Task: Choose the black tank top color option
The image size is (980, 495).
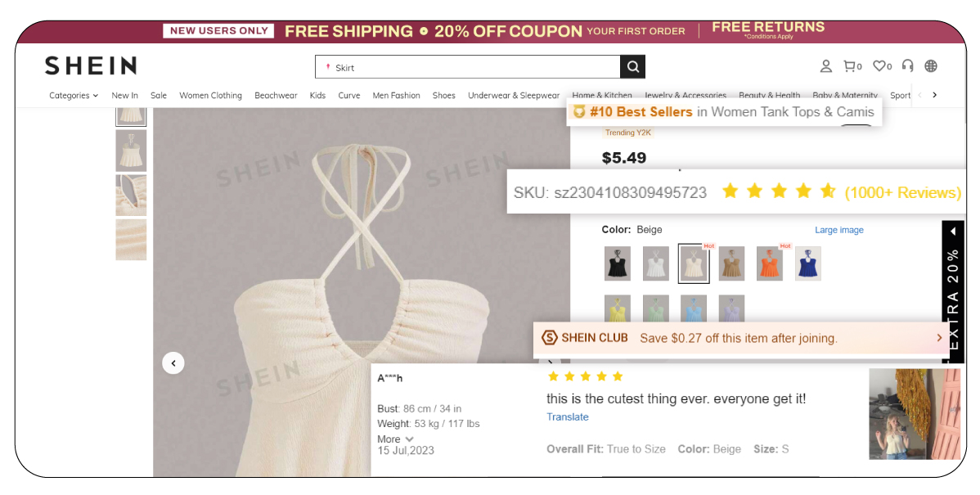Action: pyautogui.click(x=618, y=263)
